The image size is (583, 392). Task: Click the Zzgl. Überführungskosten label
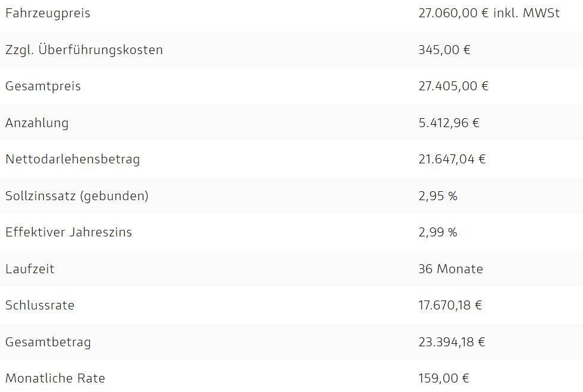[x=84, y=49]
